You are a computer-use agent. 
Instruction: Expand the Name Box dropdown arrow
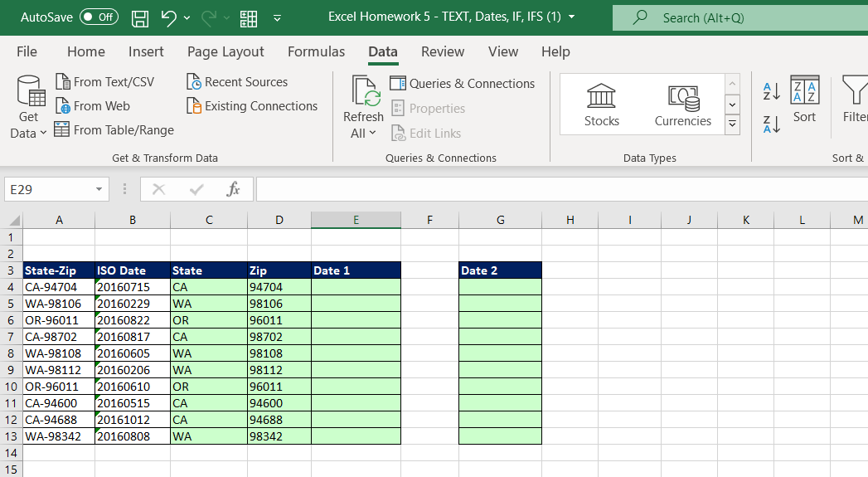click(x=99, y=190)
